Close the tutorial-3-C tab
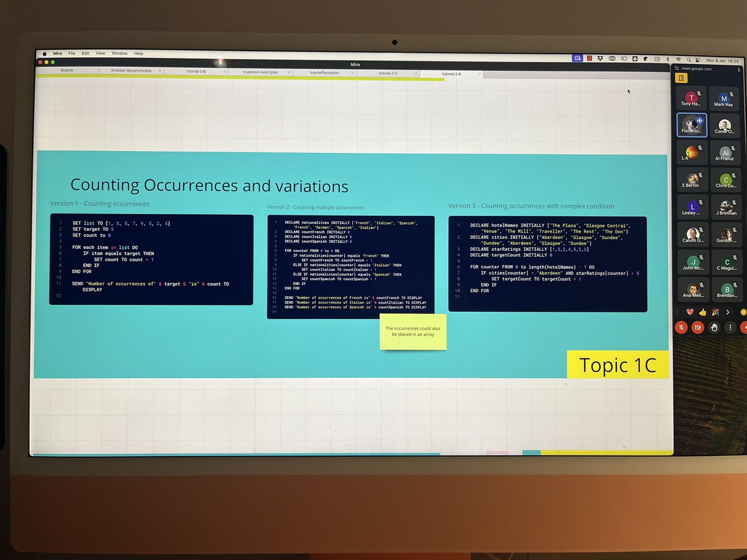This screenshot has width=747, height=560. (416, 73)
